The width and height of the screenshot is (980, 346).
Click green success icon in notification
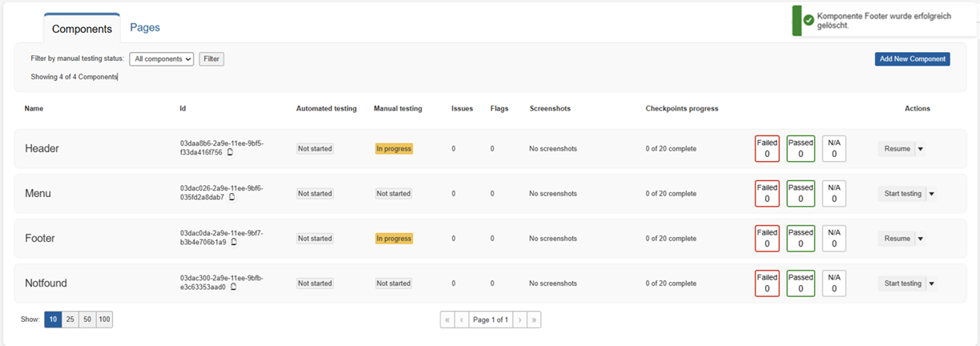click(809, 20)
